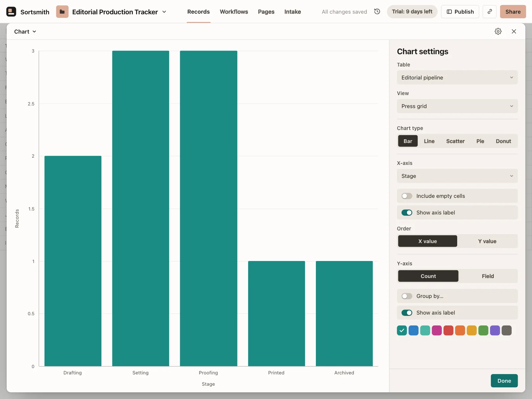Click the folder icon beside Editorial Production Tracker
This screenshot has height=399, width=532.
62,12
